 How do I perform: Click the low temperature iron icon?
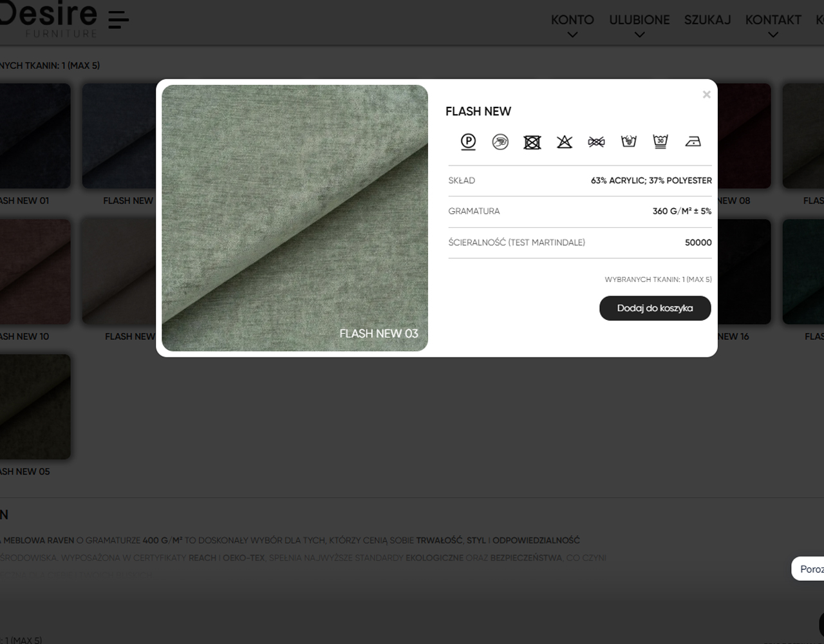[693, 142]
